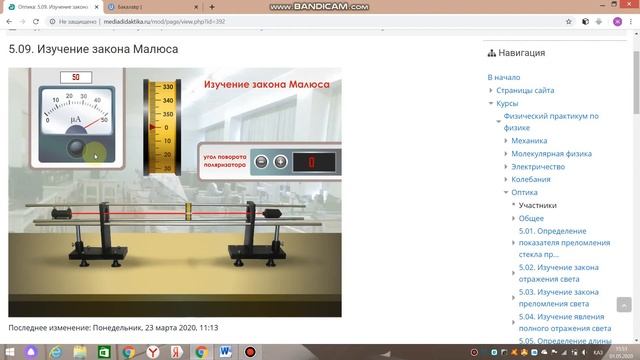Close the Оптика 5.09 tab
Image resolution: width=640 pixels, height=360 pixels.
(97, 7)
